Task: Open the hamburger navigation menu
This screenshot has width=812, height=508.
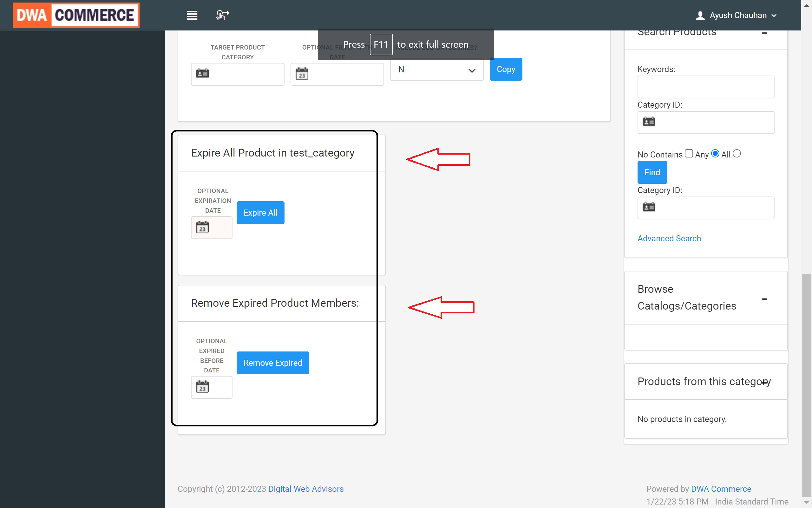Action: pos(192,16)
